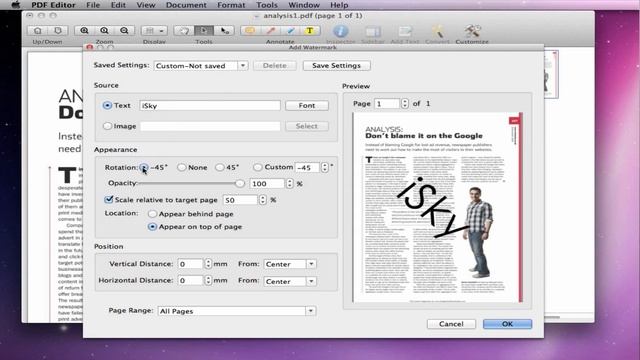This screenshot has width=640, height=360.
Task: Open Vertical Distance From dropdown
Action: [311, 264]
